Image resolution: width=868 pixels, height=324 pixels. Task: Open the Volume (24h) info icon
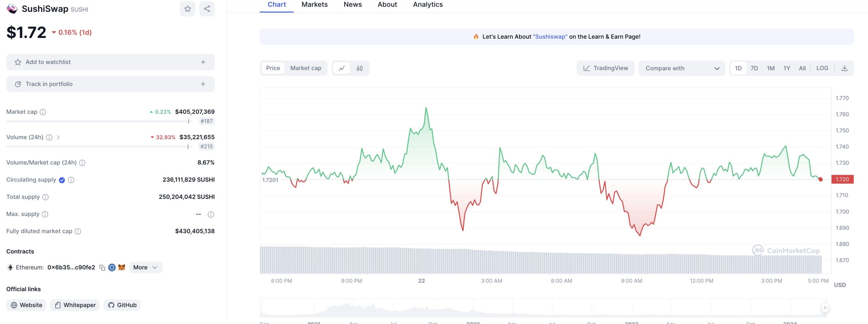49,137
